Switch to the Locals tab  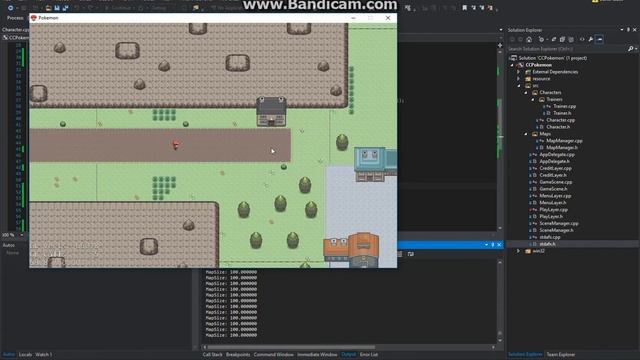(x=25, y=355)
